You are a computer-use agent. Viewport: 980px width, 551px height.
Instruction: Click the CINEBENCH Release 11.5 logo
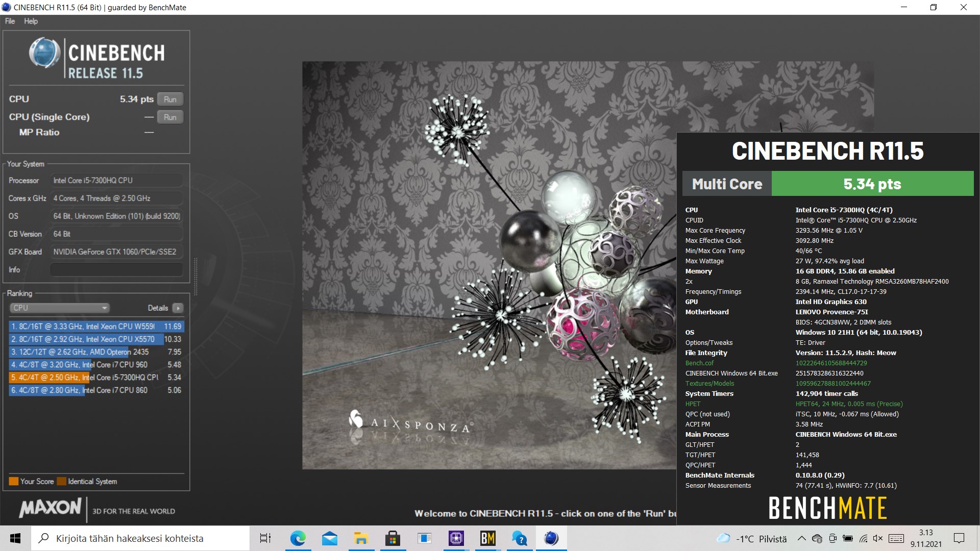96,58
